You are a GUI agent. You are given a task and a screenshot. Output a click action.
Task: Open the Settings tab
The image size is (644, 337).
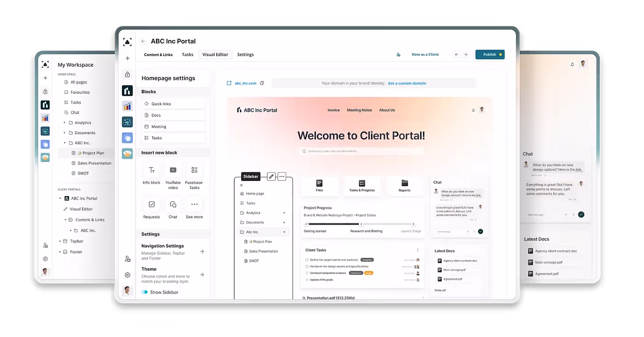coord(245,54)
